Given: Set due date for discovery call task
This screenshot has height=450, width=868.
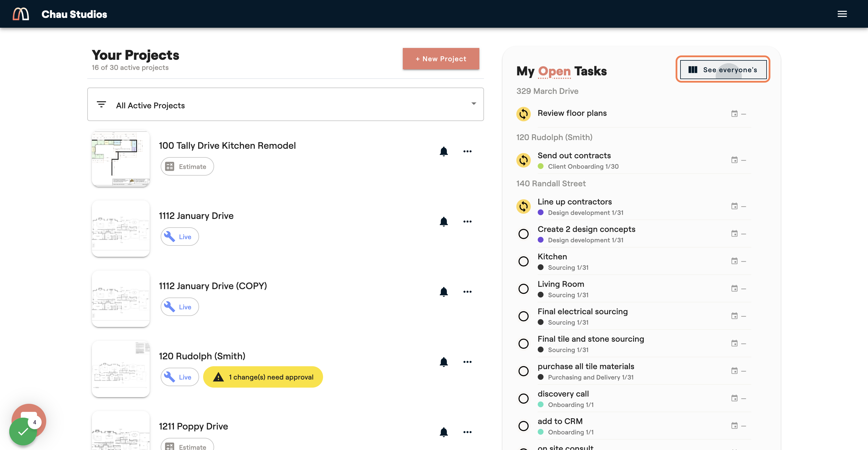Looking at the screenshot, I should tap(738, 398).
